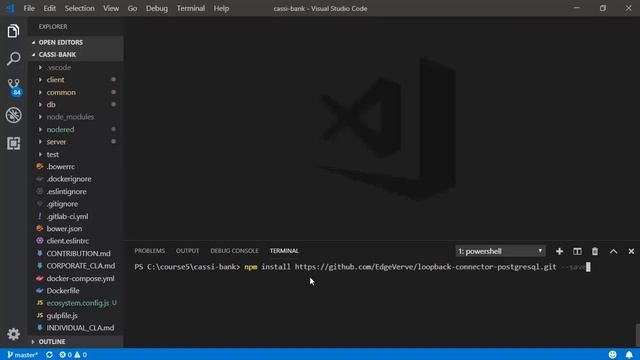Expand the common folder
This screenshot has width=640, height=360.
click(x=76, y=92)
